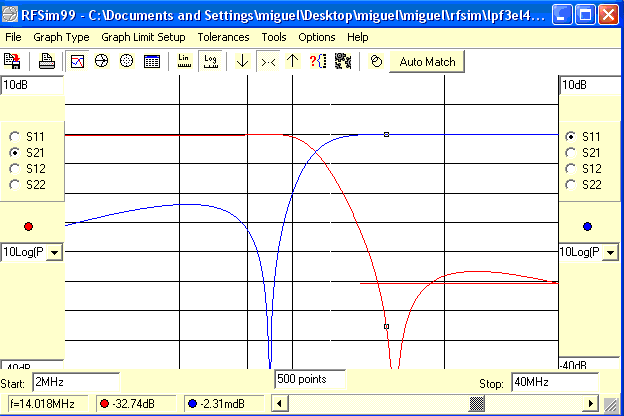Image resolution: width=624 pixels, height=416 pixels.
Task: Close the RFSim99 window
Action: [608, 15]
